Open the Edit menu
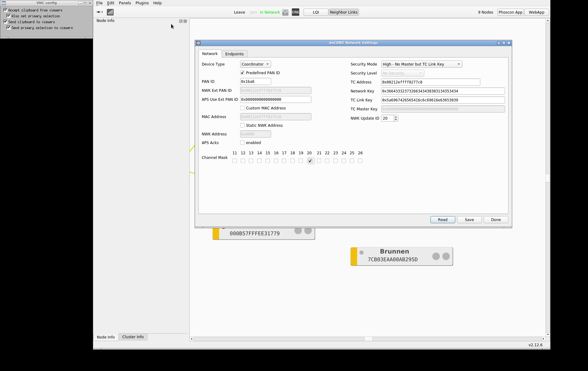The image size is (588, 371). pos(110,3)
